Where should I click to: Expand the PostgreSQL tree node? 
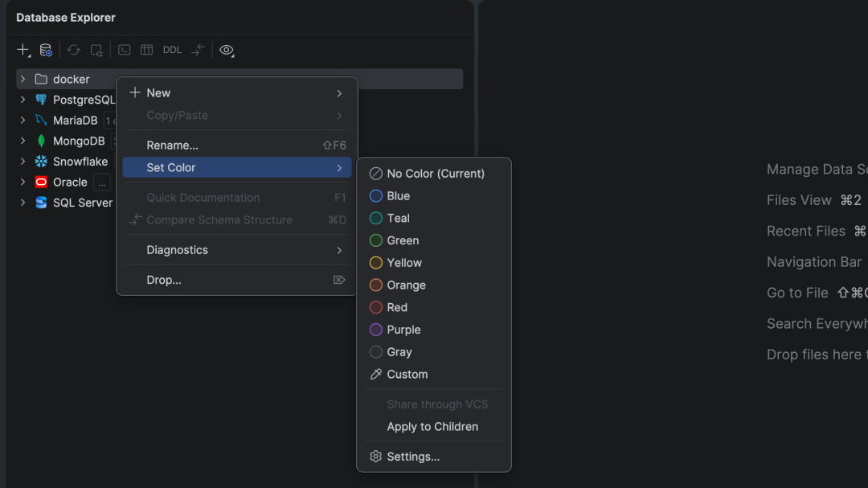pos(23,100)
